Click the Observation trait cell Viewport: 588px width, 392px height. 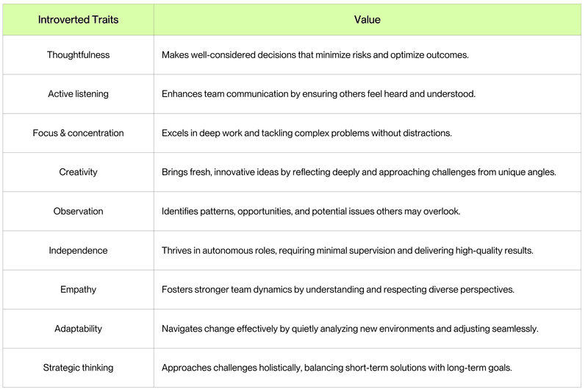pos(78,211)
